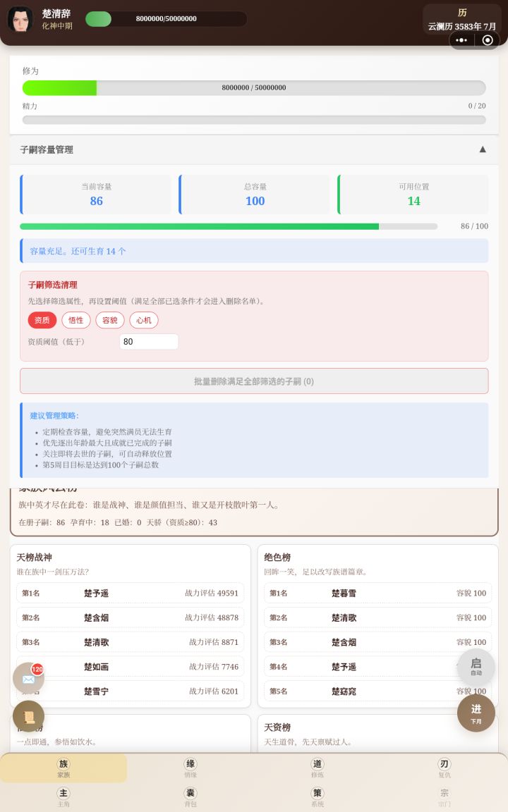Toggle the 心机 filter chip
Screen dimensions: 508x812
coord(144,320)
